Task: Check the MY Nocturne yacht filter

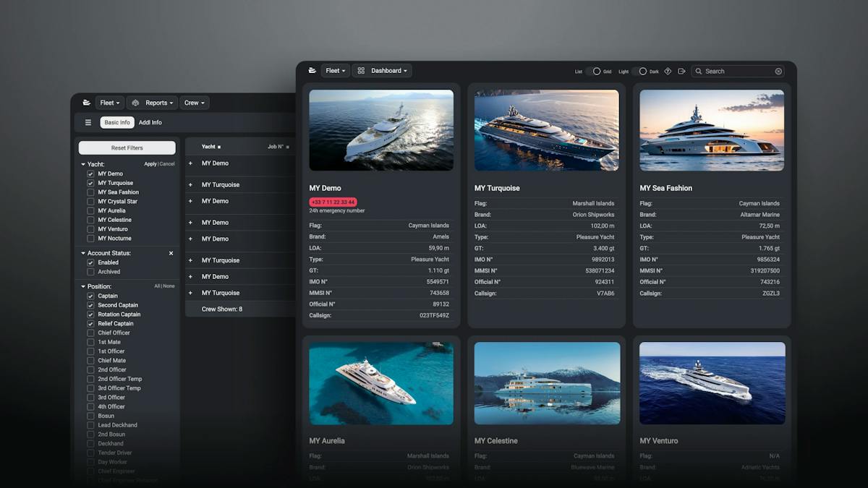Action: point(90,239)
